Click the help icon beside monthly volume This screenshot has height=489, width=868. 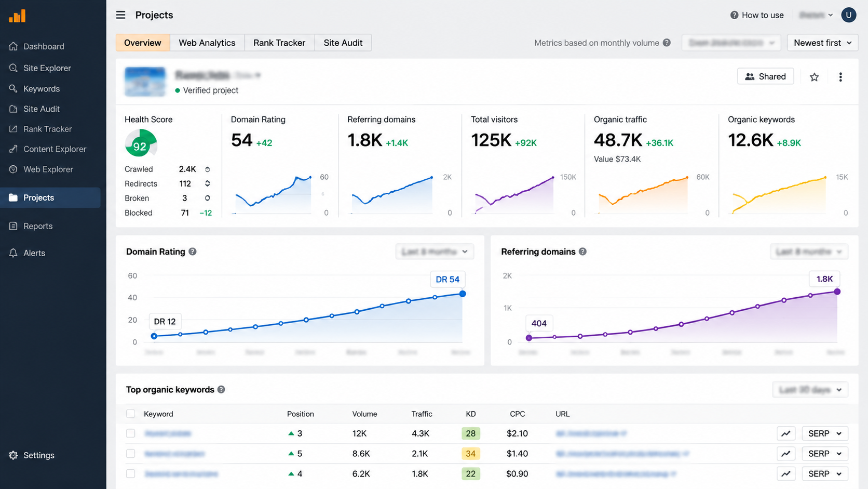(667, 43)
